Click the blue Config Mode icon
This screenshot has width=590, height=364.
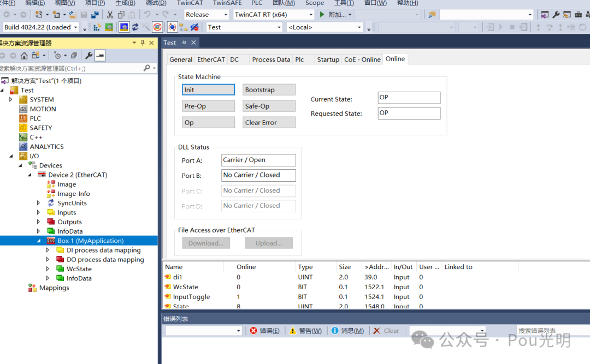pyautogui.click(x=124, y=27)
